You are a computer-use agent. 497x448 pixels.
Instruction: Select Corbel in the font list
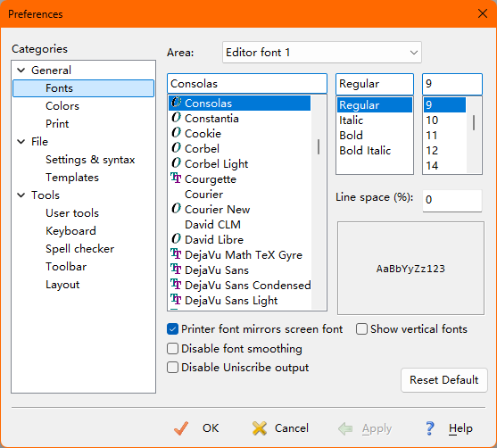pos(240,148)
